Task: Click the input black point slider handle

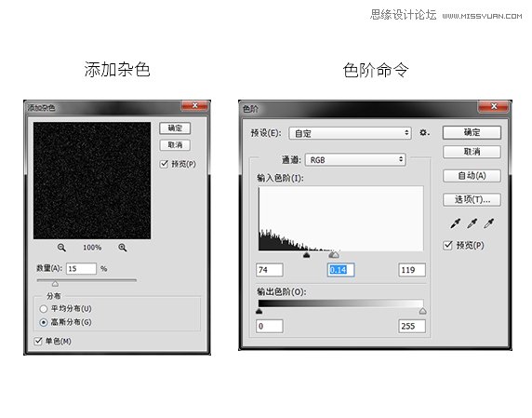Action: click(x=306, y=255)
